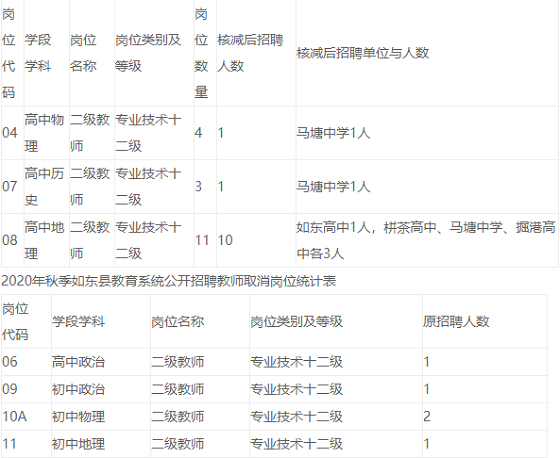Click the 高中物理 subject cell
This screenshot has width=560, height=458.
46,133
